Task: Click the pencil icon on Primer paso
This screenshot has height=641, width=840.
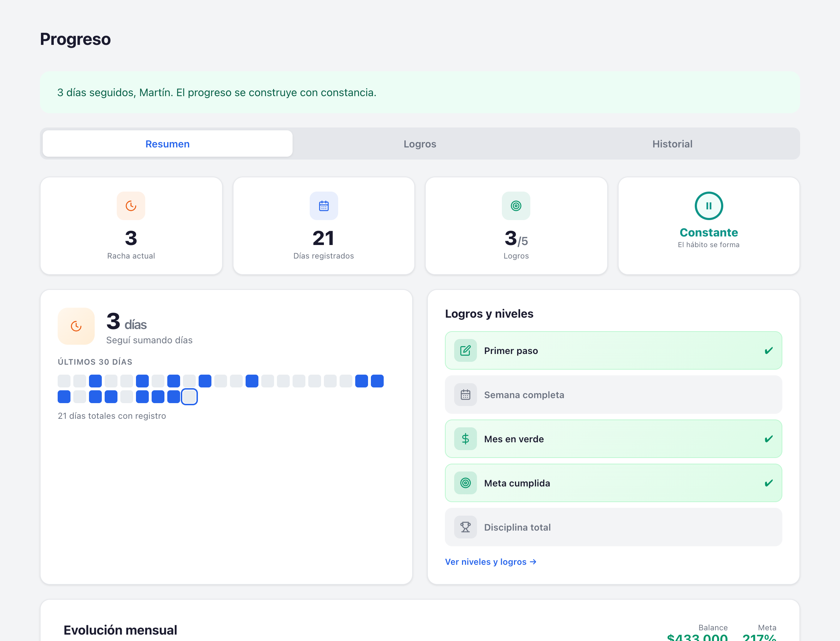Action: click(x=465, y=350)
